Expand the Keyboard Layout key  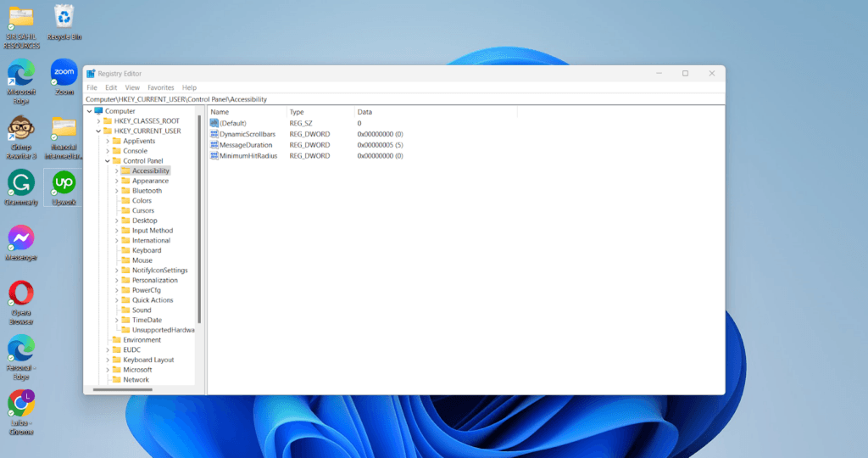click(108, 360)
